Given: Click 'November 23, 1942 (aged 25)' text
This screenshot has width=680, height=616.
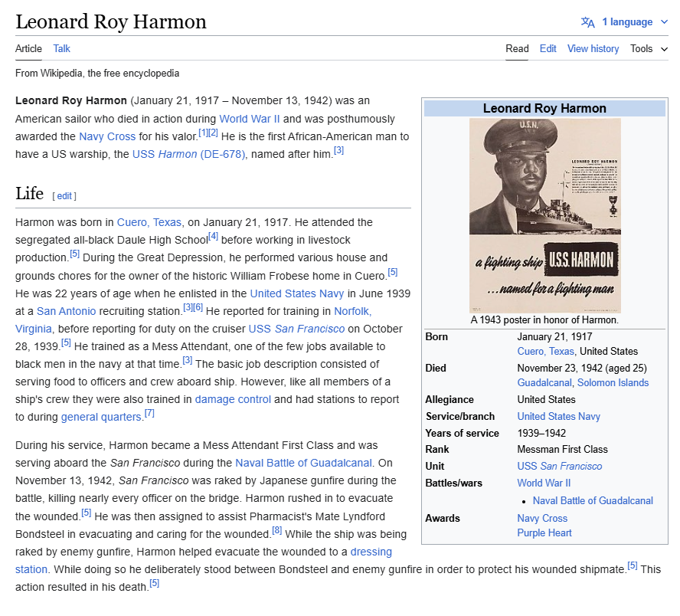Looking at the screenshot, I should [582, 369].
